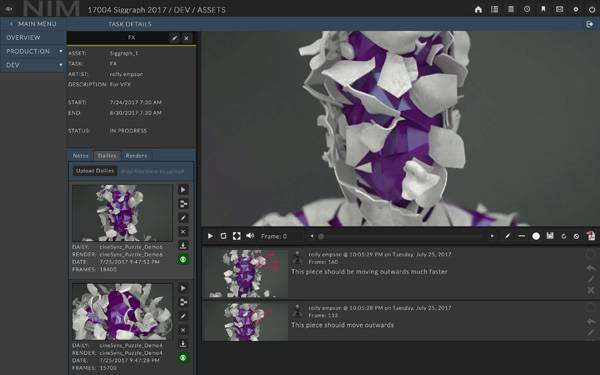Open the cineSync_Puzzle_Demo4 daily thumbnail
The image size is (600, 375).
[122, 312]
